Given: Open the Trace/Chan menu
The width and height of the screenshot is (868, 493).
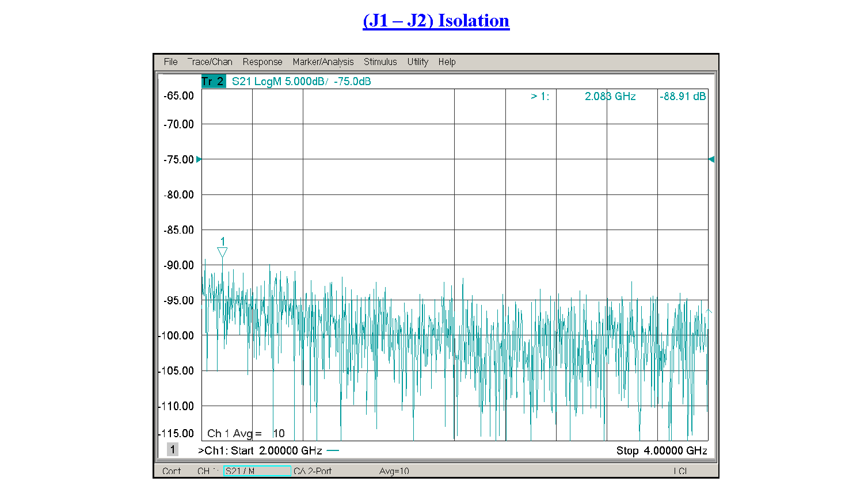Looking at the screenshot, I should click(x=211, y=62).
